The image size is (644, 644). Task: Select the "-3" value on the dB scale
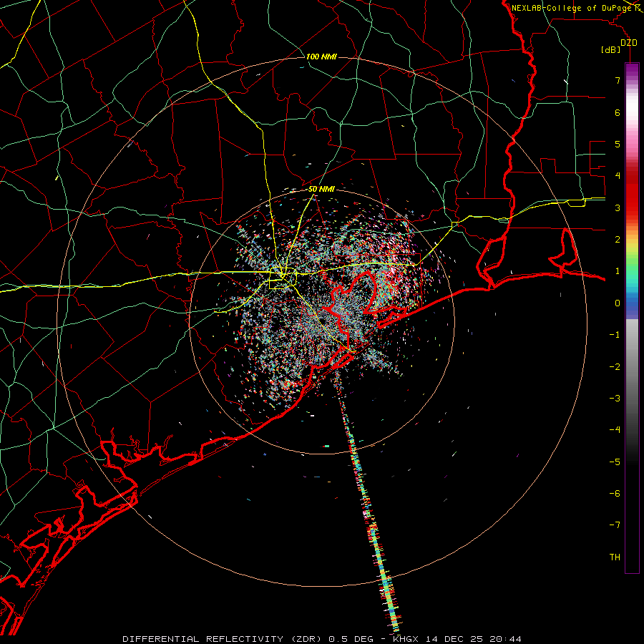615,399
